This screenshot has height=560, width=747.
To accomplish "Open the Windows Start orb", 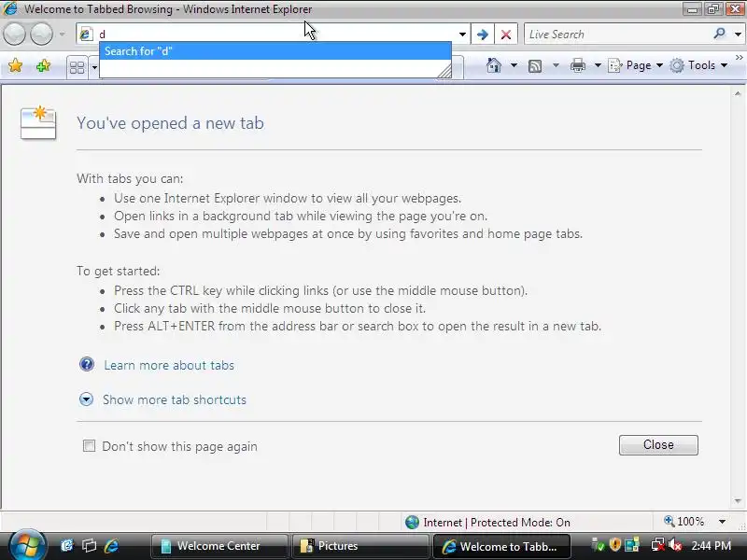I will (27, 545).
